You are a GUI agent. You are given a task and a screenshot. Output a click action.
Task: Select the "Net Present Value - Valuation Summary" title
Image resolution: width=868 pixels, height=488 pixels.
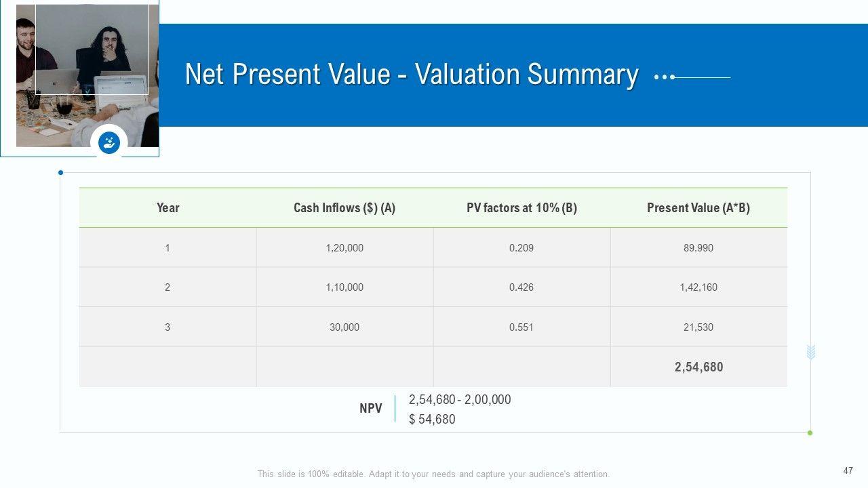[x=411, y=75]
